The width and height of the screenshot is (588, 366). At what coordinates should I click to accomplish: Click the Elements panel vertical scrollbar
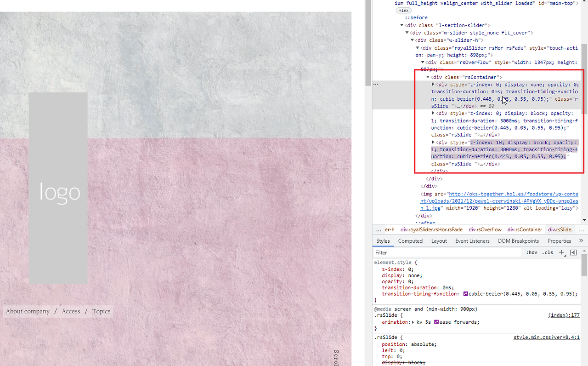(584, 78)
